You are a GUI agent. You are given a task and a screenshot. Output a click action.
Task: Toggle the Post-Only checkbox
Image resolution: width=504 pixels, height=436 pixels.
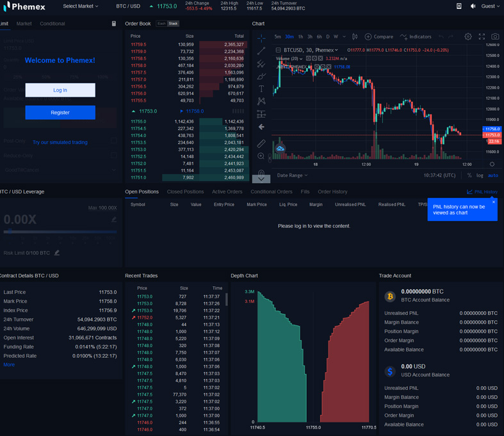click(113, 141)
